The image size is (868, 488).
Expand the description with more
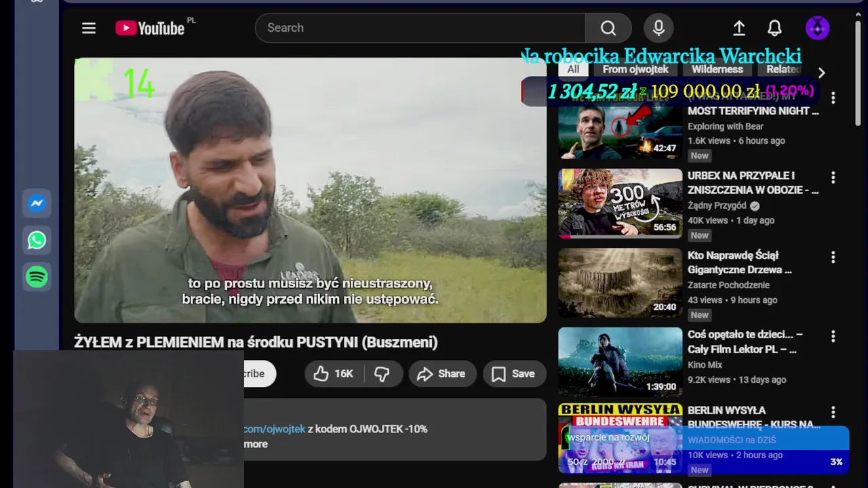tap(256, 444)
